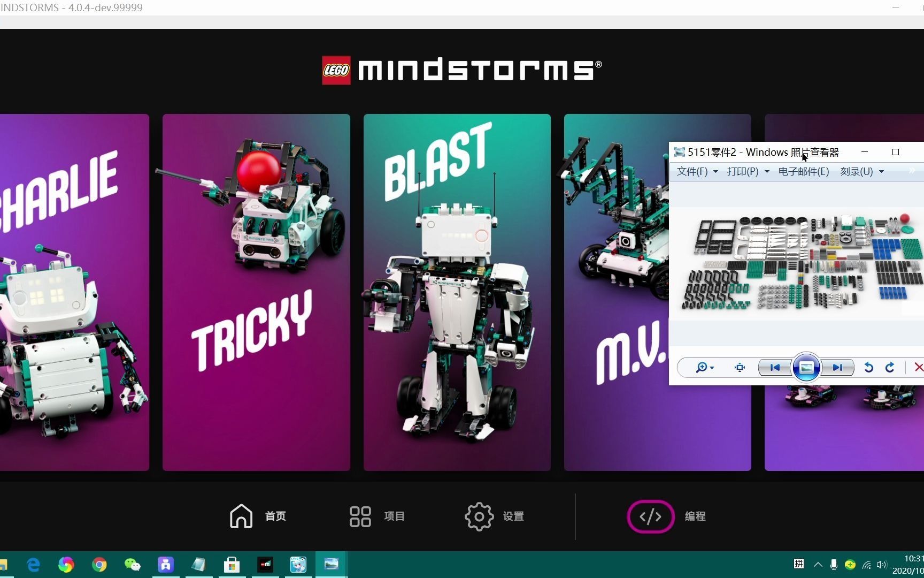
Task: Select the 设置 label in bottom navigation
Action: 513,516
